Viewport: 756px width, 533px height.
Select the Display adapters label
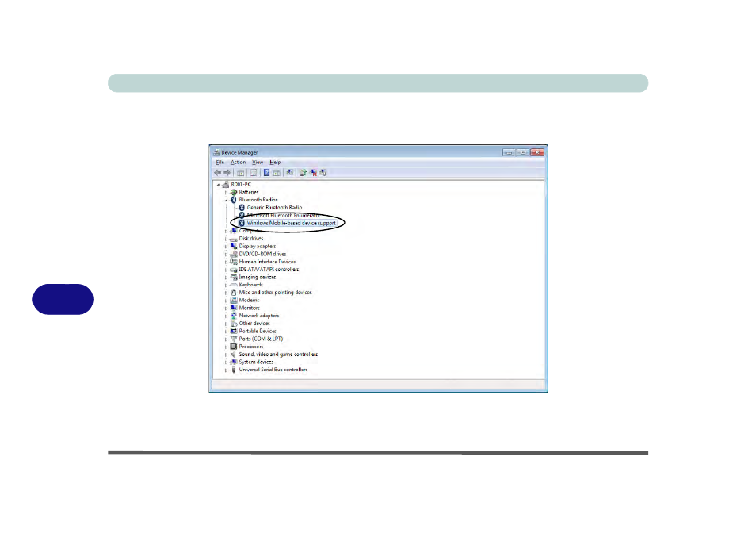[258, 246]
